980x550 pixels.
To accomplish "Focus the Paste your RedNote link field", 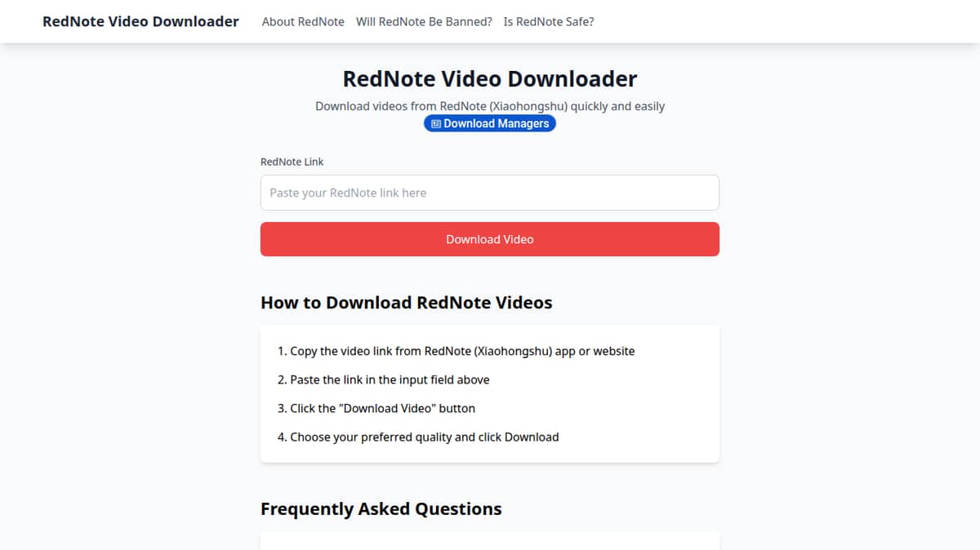I will pos(490,193).
